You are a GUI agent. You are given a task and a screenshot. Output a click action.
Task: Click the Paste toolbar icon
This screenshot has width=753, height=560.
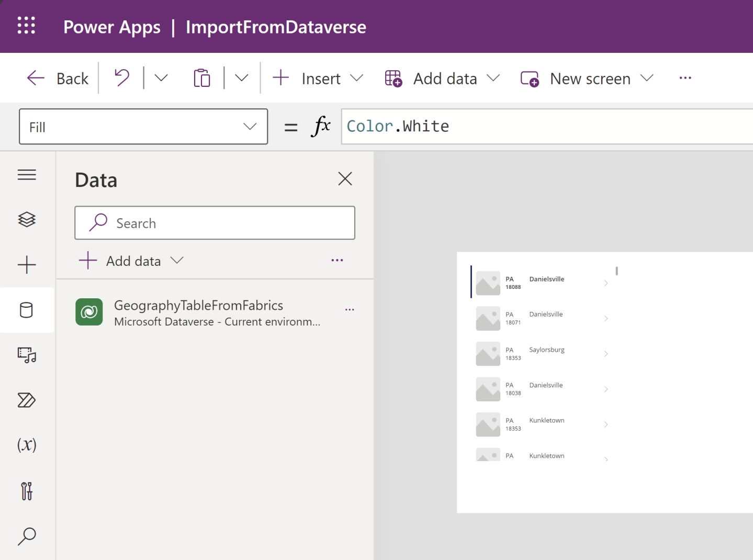202,77
